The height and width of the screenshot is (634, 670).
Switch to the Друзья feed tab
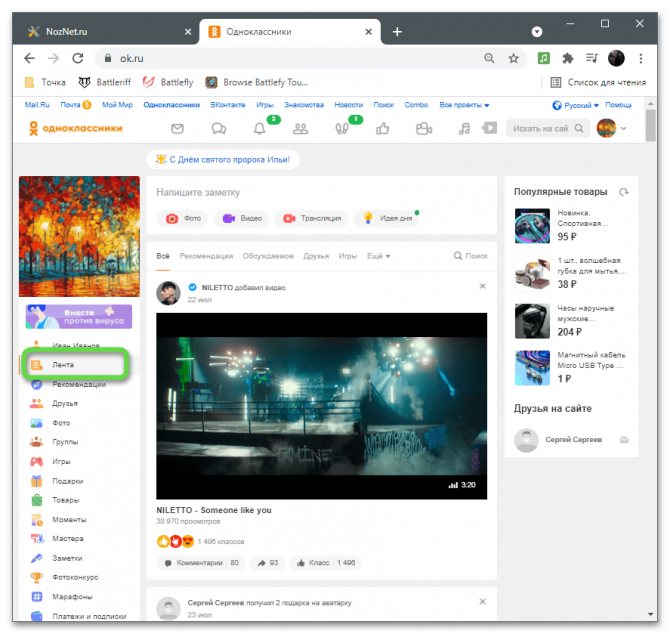tap(316, 256)
